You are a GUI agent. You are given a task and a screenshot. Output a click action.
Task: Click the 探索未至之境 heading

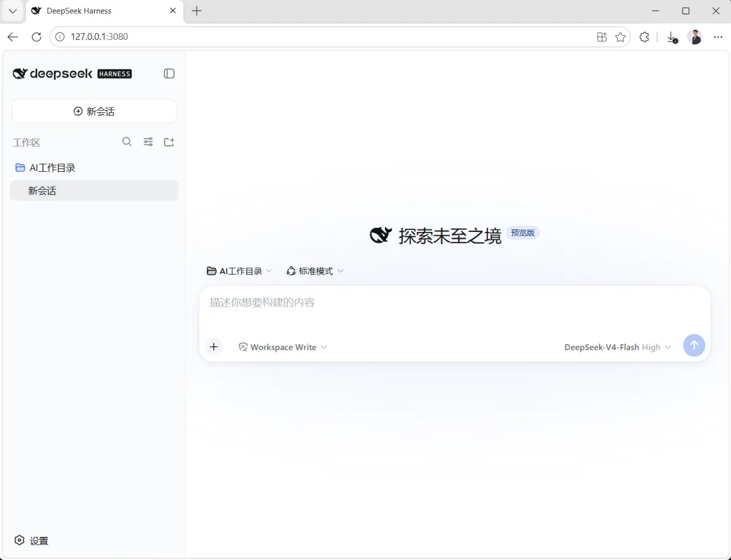coord(450,236)
